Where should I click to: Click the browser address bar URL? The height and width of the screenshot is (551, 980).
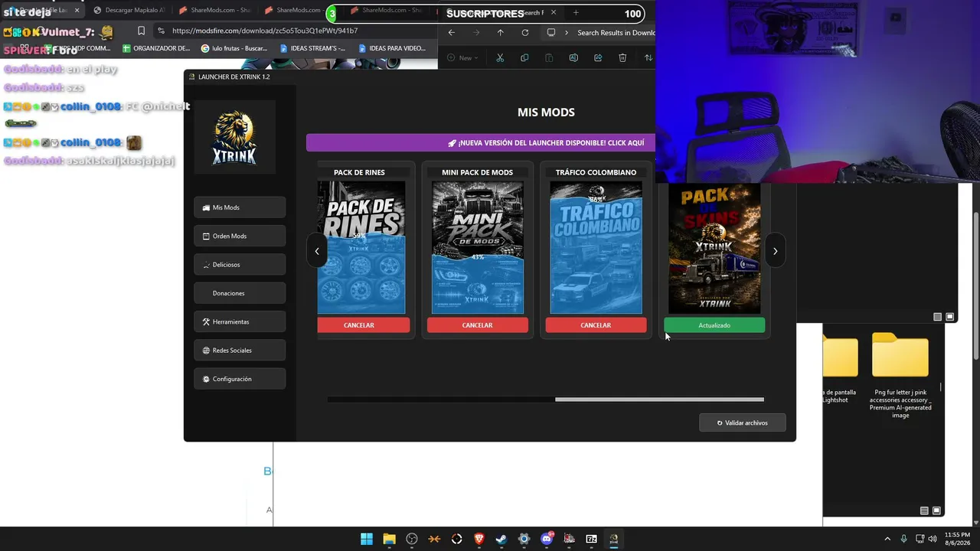265,31
